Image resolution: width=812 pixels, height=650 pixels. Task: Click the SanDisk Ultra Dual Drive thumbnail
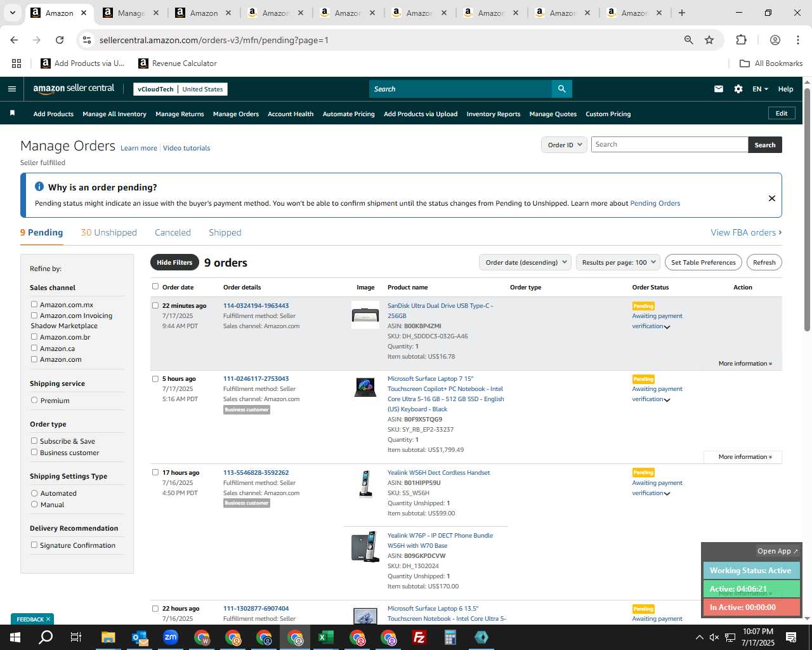point(365,315)
